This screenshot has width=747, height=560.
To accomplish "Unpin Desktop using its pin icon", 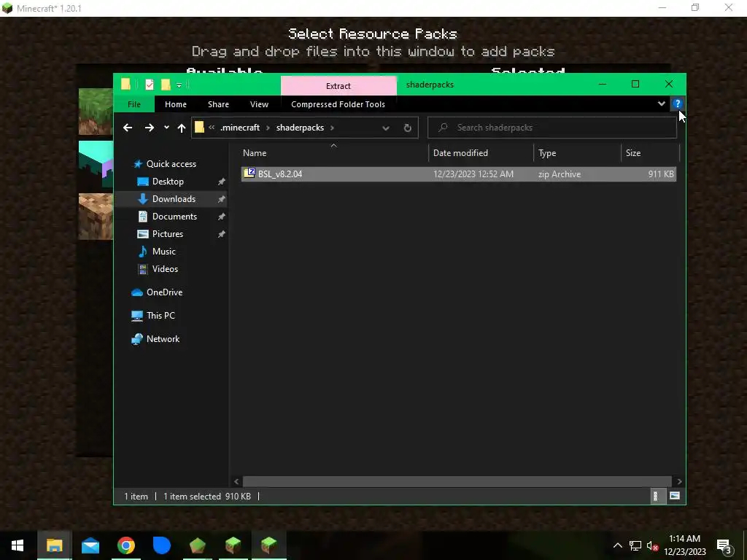I will click(x=221, y=182).
